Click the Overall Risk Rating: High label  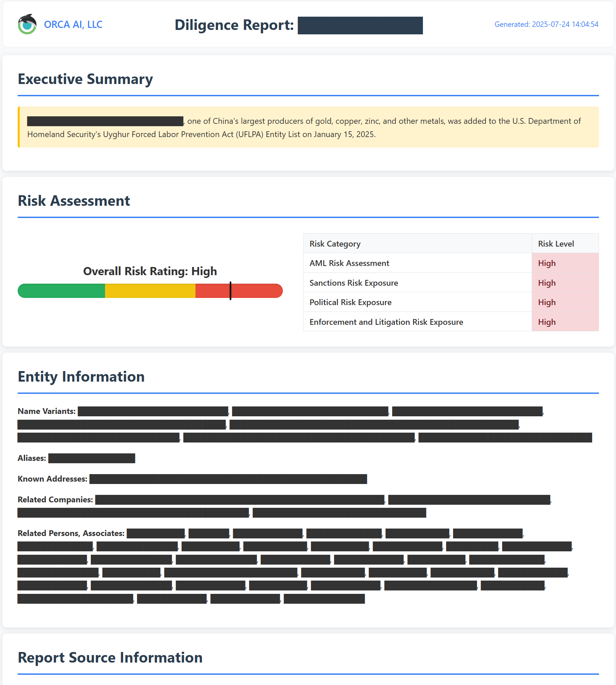150,271
